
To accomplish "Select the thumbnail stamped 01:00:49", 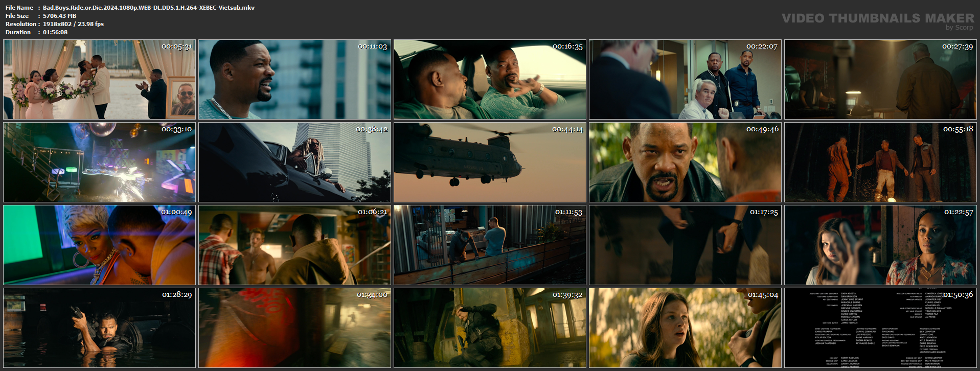I will coord(99,245).
